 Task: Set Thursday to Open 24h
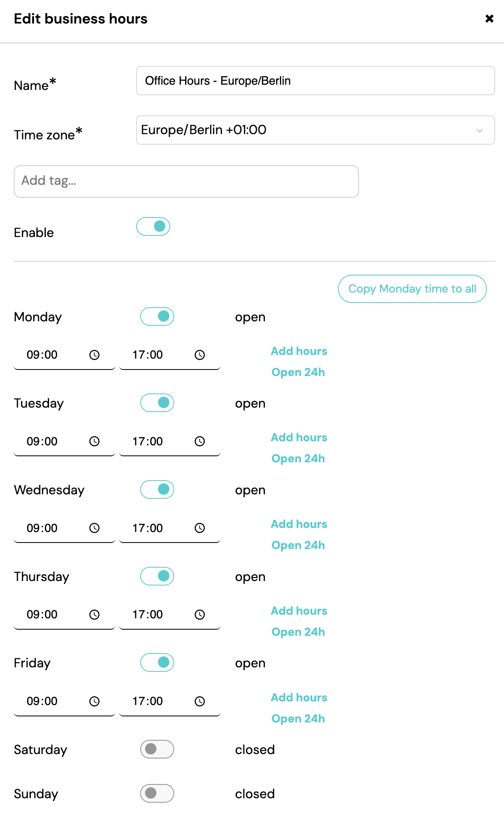pyautogui.click(x=298, y=632)
